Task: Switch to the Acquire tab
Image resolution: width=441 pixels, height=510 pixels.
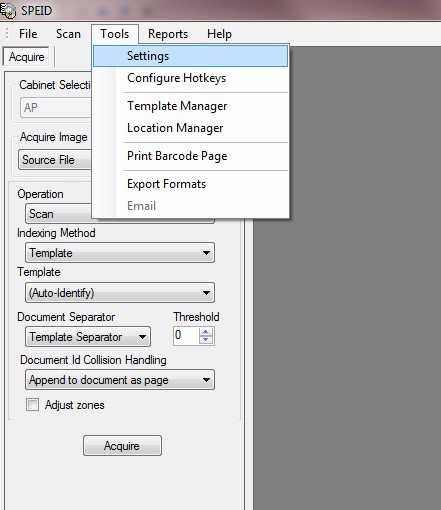Action: 26,57
